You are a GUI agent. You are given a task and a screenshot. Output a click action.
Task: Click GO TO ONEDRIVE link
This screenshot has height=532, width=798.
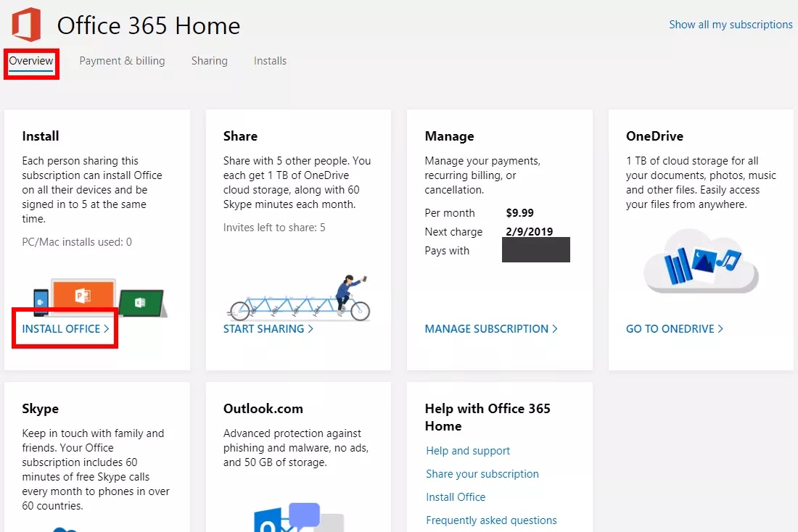click(675, 329)
